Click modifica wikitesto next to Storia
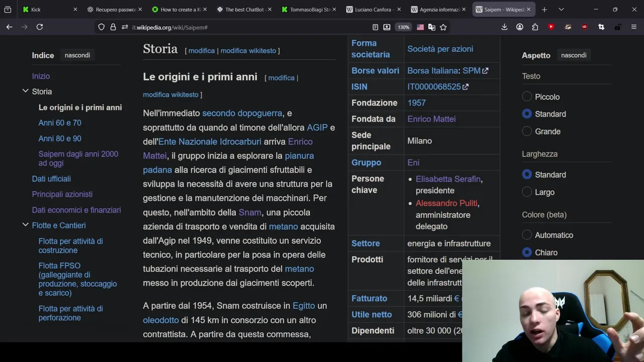The height and width of the screenshot is (362, 644). 249,51
